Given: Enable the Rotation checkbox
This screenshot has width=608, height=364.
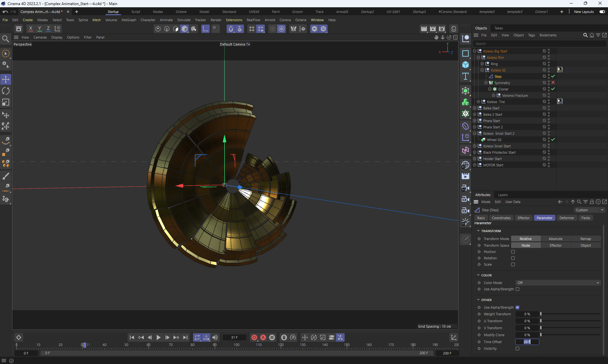Looking at the screenshot, I should 513,258.
